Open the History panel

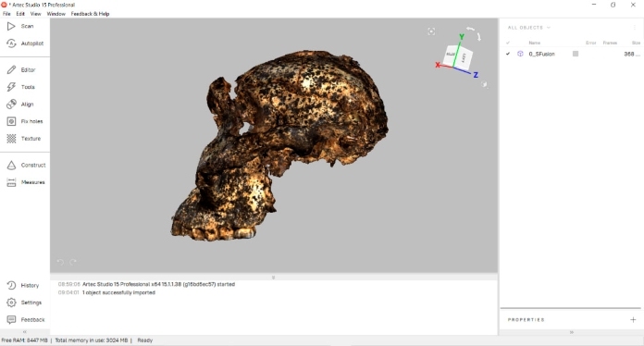point(25,285)
